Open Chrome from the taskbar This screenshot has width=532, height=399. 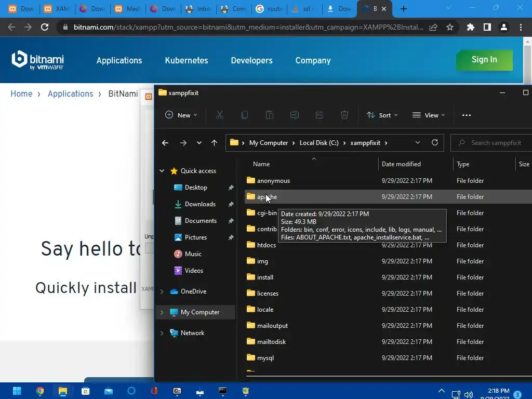(x=39, y=391)
